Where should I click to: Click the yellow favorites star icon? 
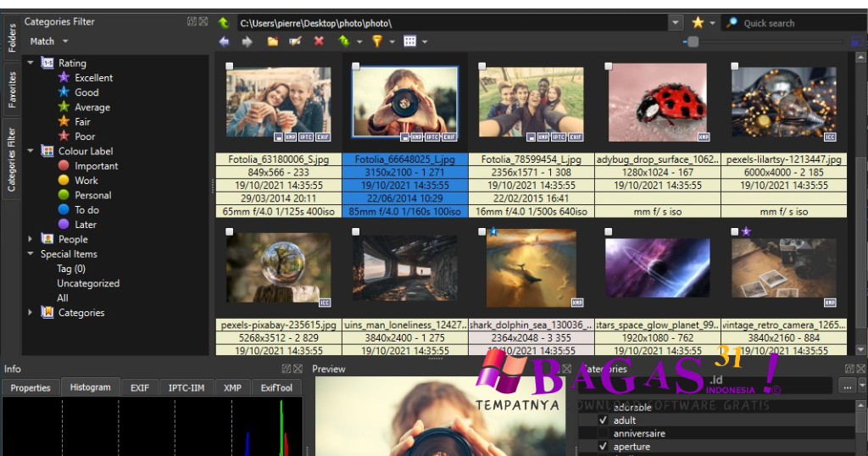tap(698, 23)
